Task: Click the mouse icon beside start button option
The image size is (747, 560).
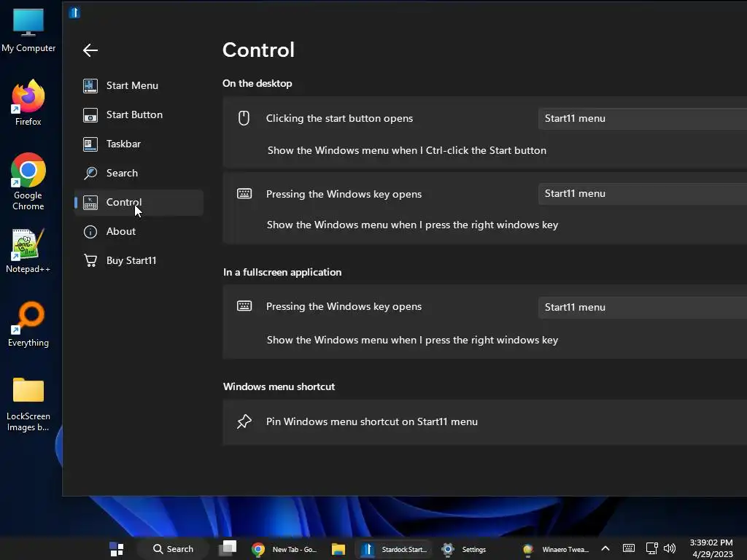Action: 244,118
